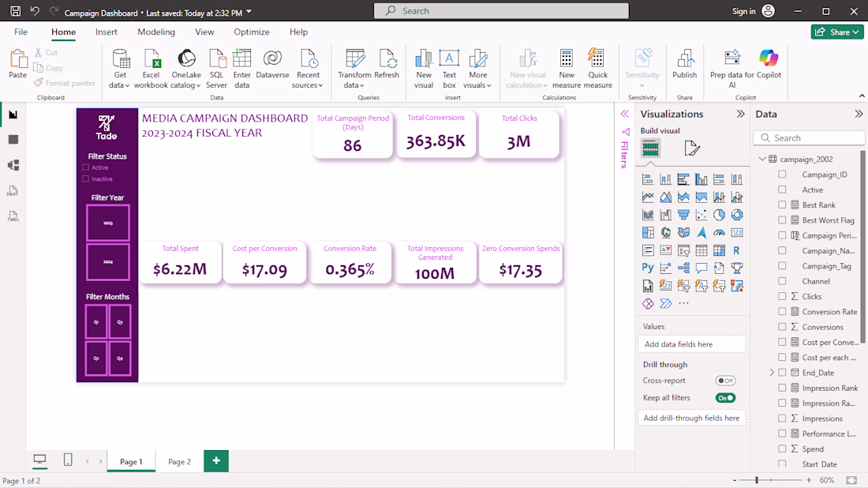Click the Publish icon
This screenshot has width=868, height=488.
click(684, 60)
